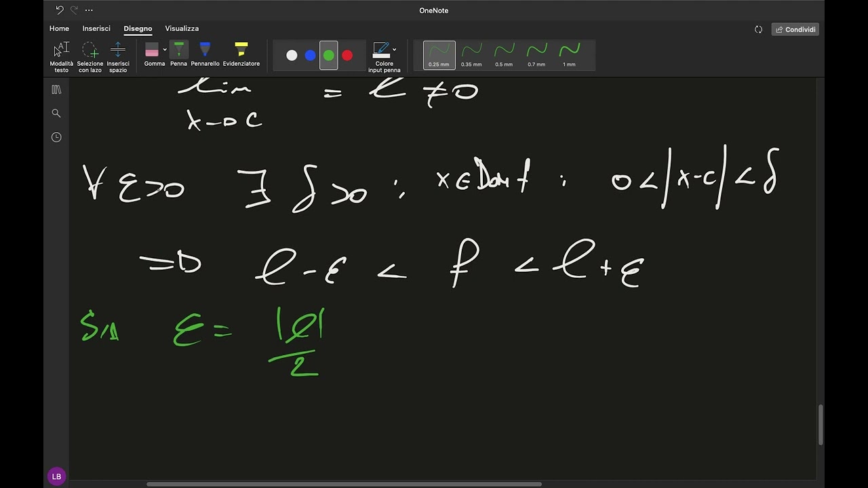
Task: Pick the red ink color
Action: pyautogui.click(x=347, y=56)
